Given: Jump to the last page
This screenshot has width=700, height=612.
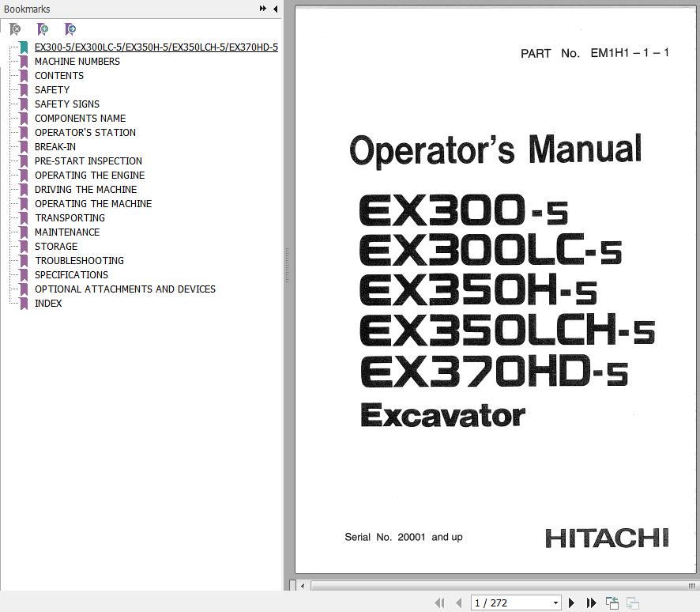Looking at the screenshot, I should [x=591, y=603].
